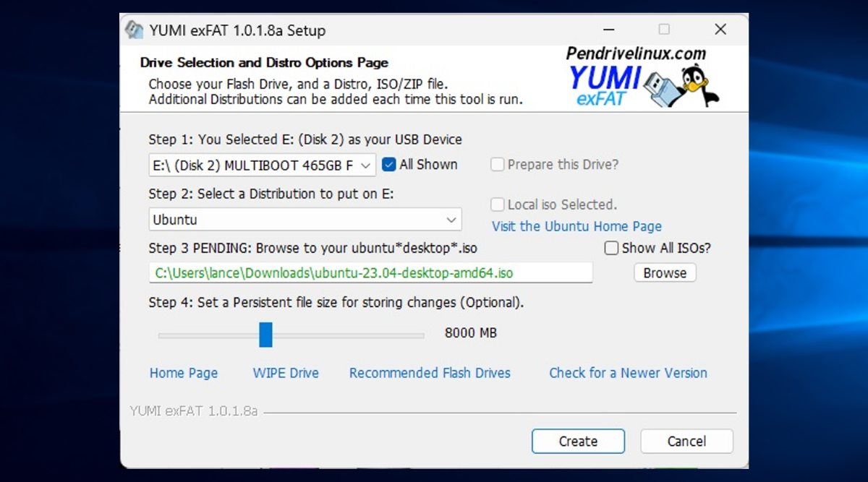
Task: Click the YUMI exFAT penguin logo
Action: click(644, 77)
